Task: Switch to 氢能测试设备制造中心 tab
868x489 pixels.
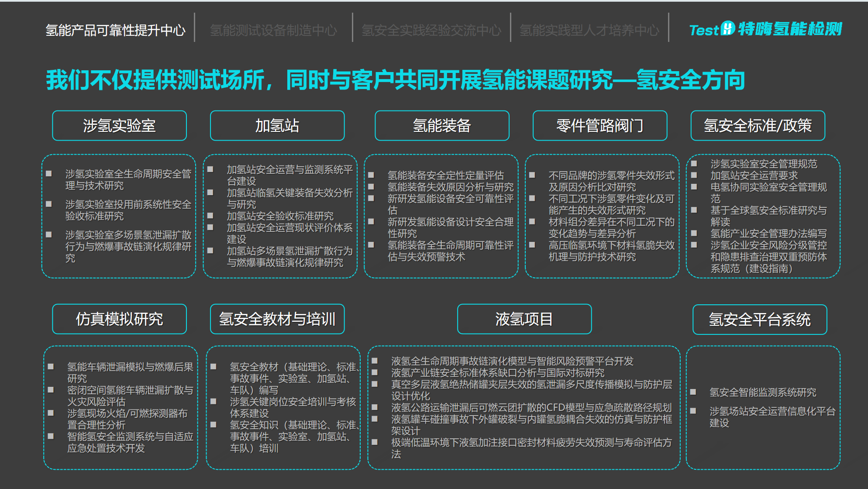Action: pos(273,30)
